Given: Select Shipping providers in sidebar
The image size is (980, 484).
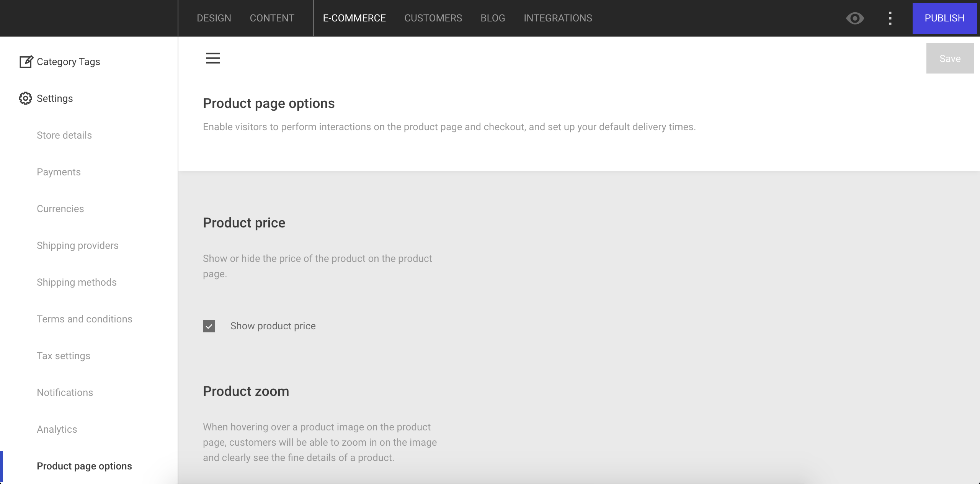Looking at the screenshot, I should tap(77, 245).
